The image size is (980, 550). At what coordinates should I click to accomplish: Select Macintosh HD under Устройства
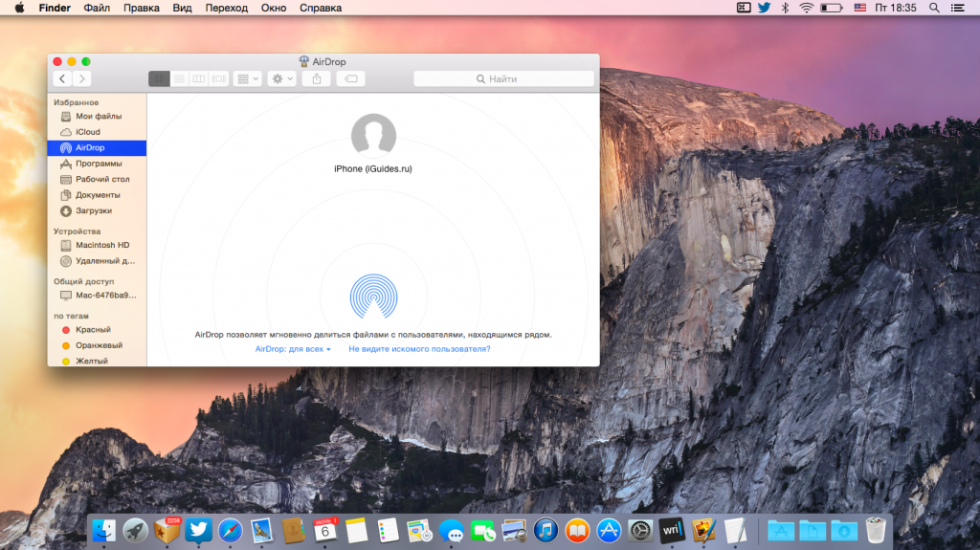(101, 245)
